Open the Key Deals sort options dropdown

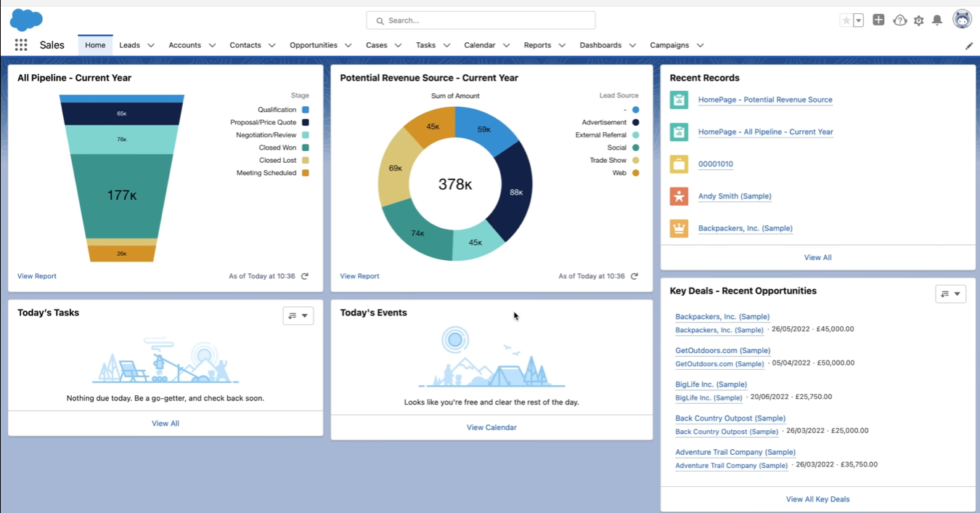pyautogui.click(x=951, y=294)
